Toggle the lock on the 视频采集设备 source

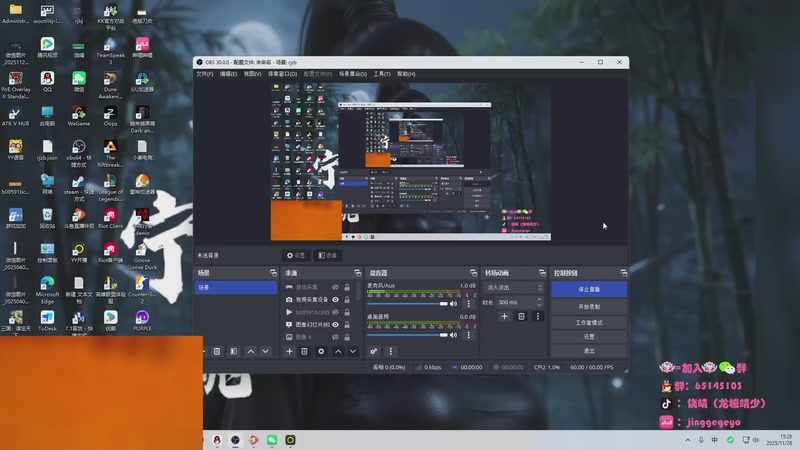tap(347, 299)
